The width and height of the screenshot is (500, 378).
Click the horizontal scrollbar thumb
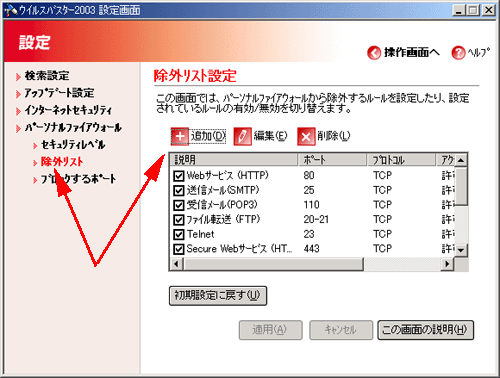(273, 264)
